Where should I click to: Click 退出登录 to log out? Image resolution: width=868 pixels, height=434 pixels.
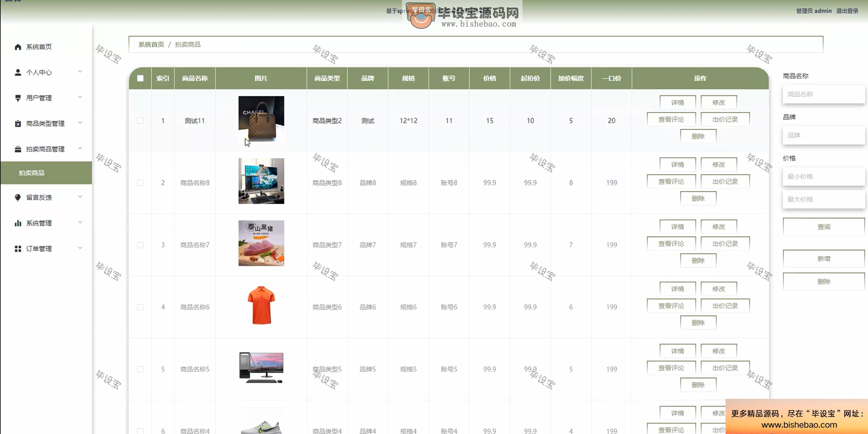click(847, 11)
